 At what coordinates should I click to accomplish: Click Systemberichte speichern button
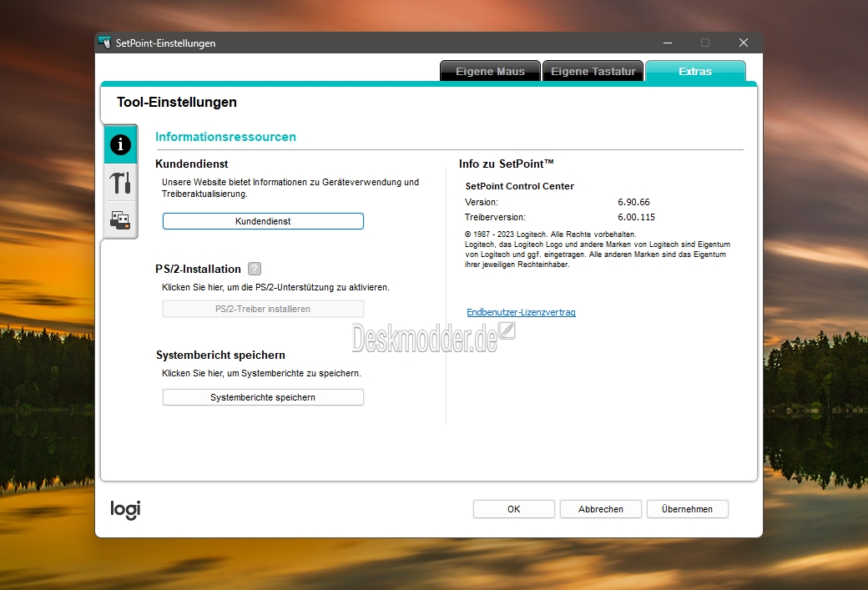point(263,397)
